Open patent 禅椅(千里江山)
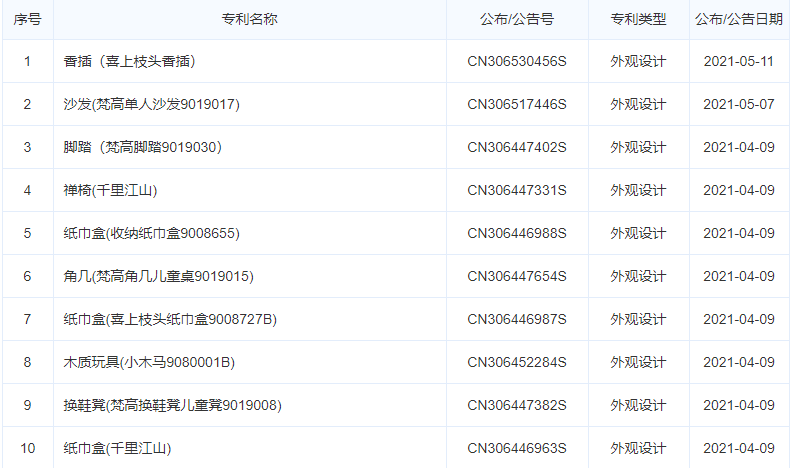The image size is (790, 468). pyautogui.click(x=110, y=190)
